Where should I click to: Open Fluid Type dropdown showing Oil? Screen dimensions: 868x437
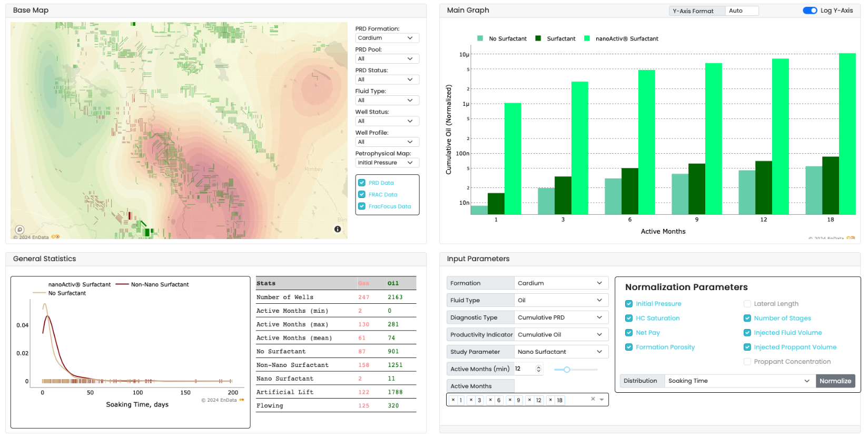[x=561, y=300]
